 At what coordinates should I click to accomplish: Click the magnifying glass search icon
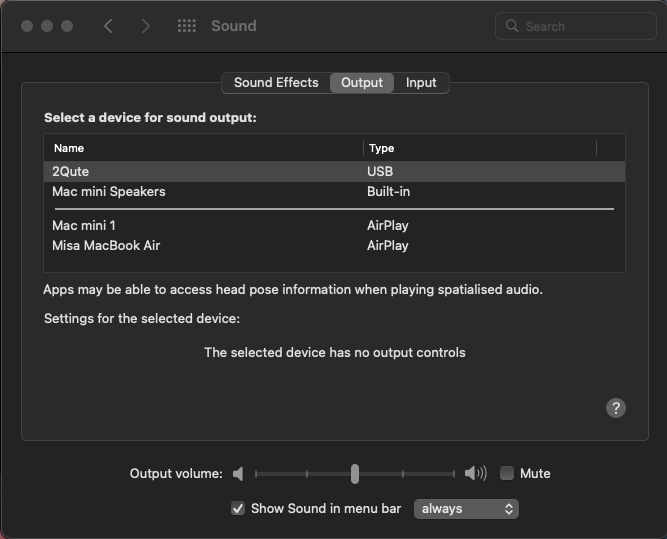(512, 26)
